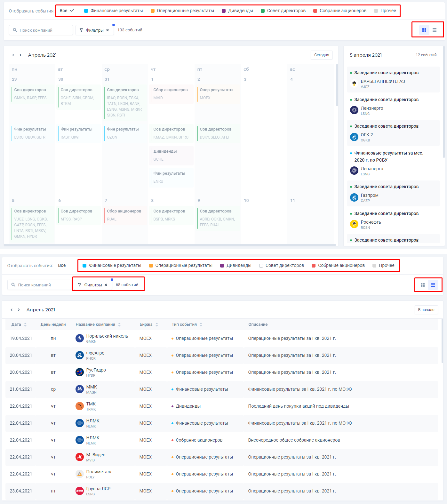Viewport: 447px width, 504px height.
Task: Toggle Финансовые результаты checkbox in the 68-events panel
Action: tap(84, 266)
